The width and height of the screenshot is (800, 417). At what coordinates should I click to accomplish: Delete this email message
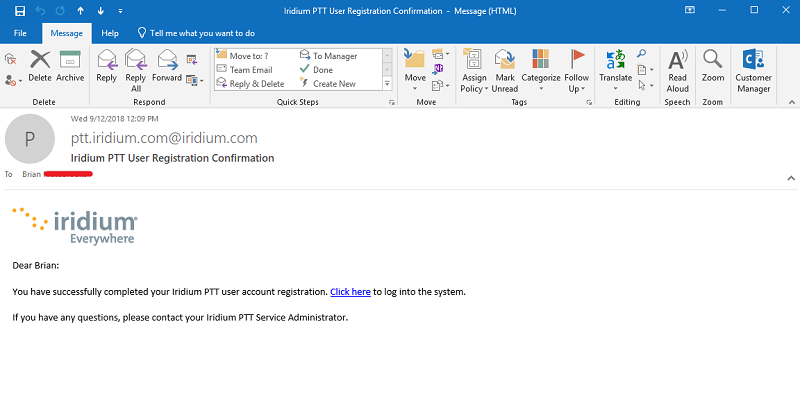pos(40,66)
